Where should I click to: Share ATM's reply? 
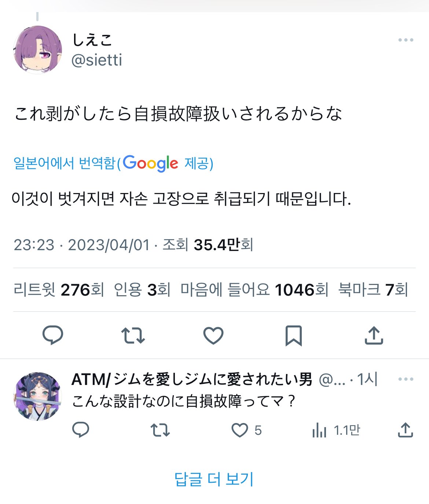pyautogui.click(x=405, y=430)
